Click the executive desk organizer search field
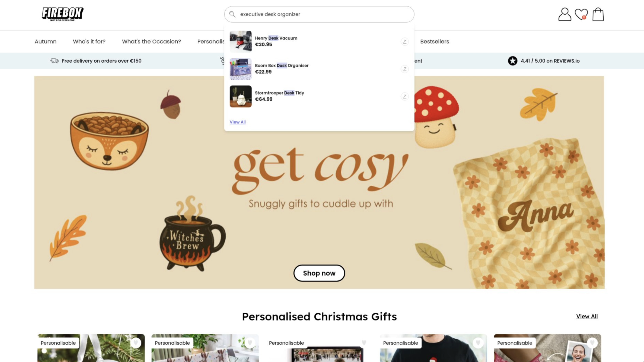 [319, 14]
